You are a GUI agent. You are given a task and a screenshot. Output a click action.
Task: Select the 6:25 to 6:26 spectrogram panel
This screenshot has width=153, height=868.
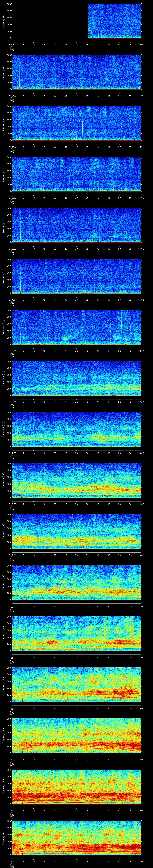tap(77, 838)
